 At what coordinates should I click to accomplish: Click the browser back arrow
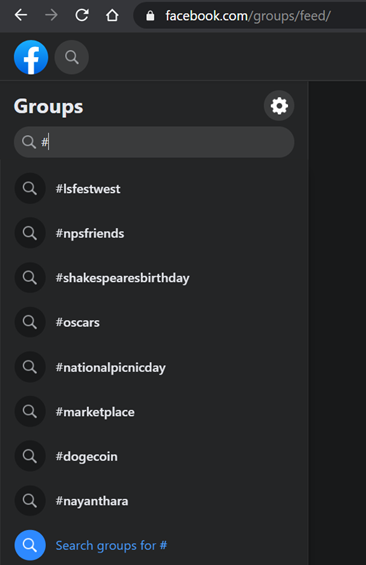[x=21, y=15]
